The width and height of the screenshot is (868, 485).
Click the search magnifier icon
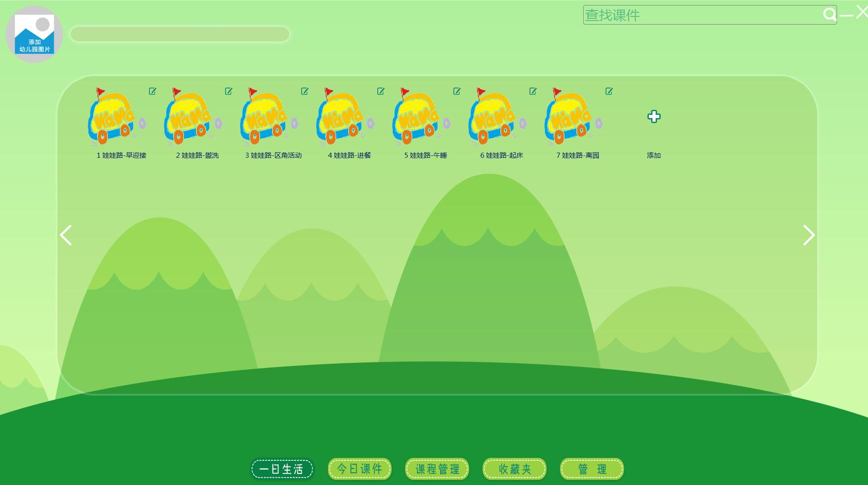tap(829, 15)
